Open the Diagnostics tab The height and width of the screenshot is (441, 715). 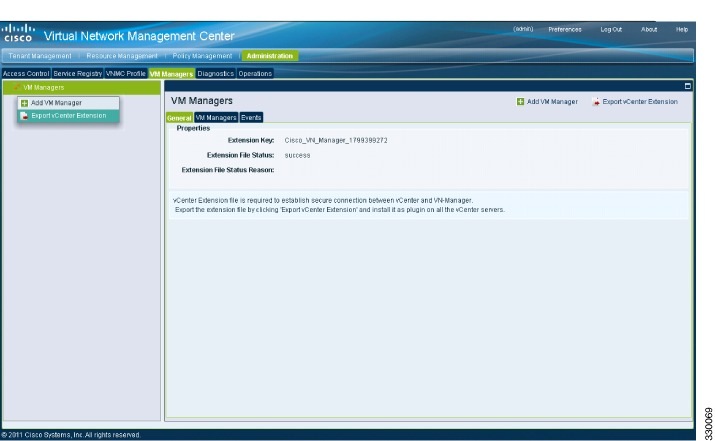tap(216, 73)
